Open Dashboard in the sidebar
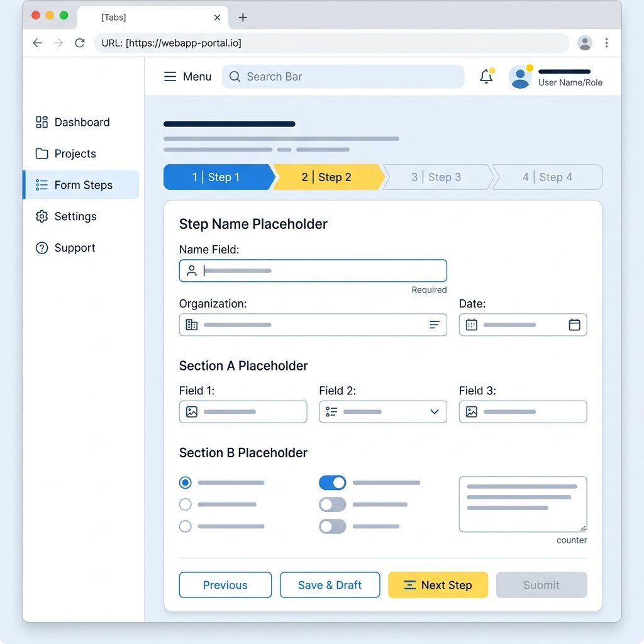Screen dimensions: 644x644 [x=81, y=122]
